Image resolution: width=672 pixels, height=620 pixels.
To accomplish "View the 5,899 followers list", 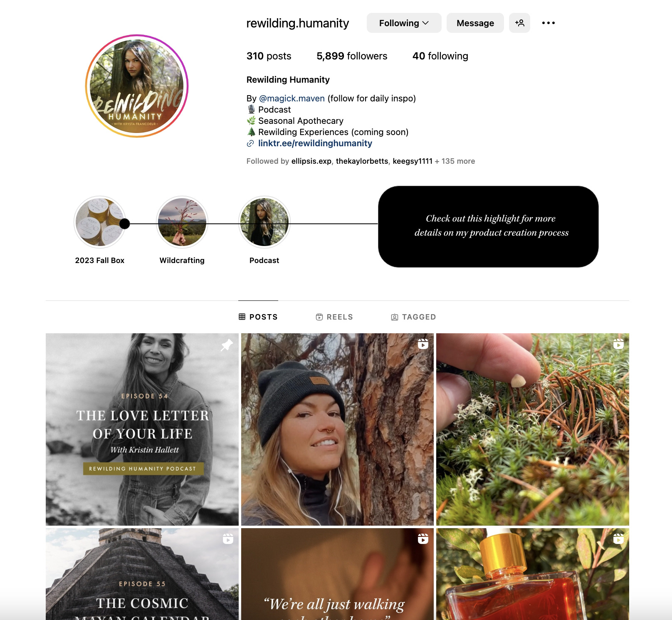I will 352,56.
